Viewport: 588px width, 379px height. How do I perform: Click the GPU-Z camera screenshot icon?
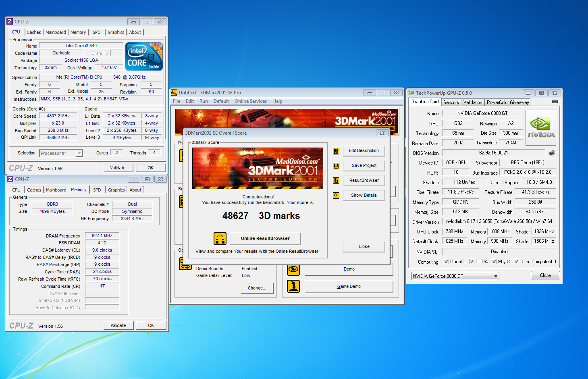click(x=555, y=102)
